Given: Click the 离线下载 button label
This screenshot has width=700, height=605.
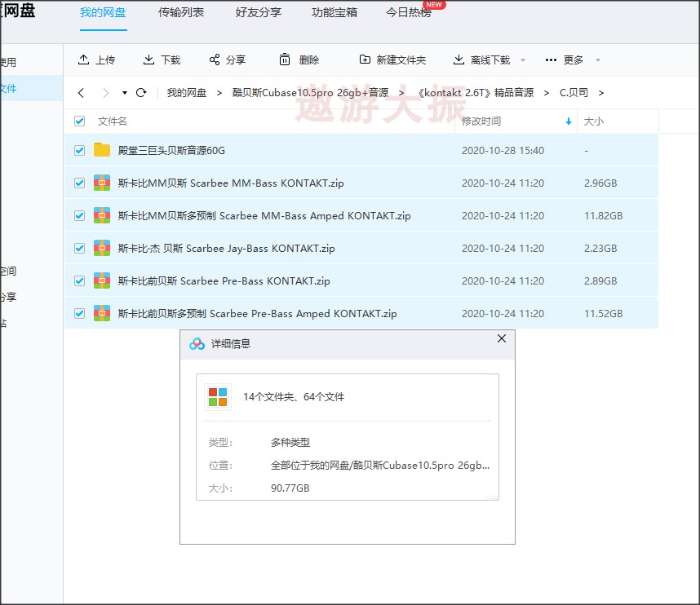Looking at the screenshot, I should (490, 60).
